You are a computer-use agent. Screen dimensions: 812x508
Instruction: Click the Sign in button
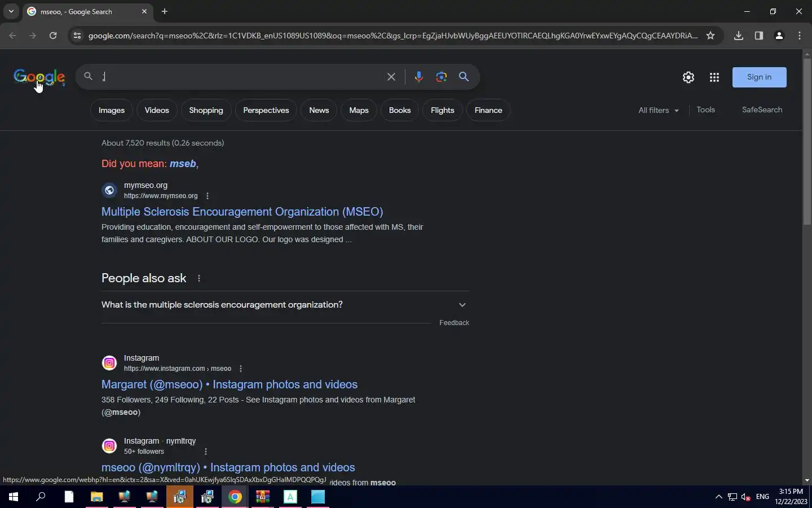tap(759, 77)
